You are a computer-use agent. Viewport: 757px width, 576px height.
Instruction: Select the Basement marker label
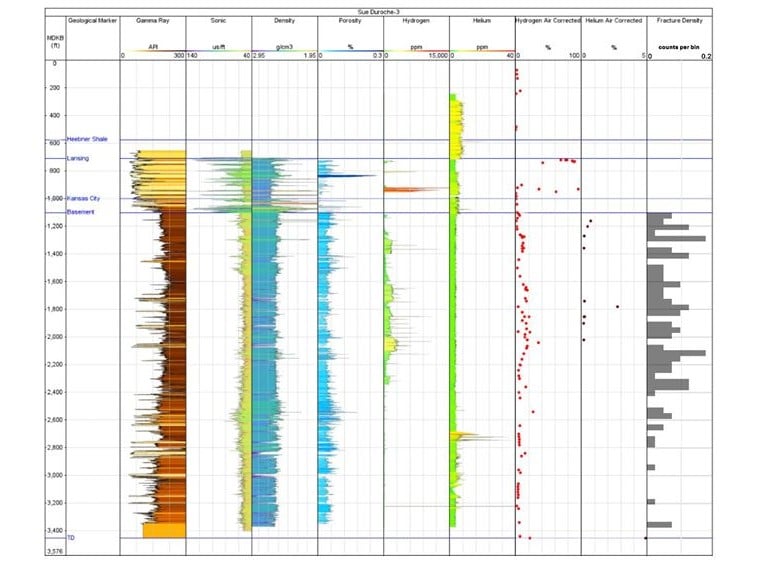80,212
